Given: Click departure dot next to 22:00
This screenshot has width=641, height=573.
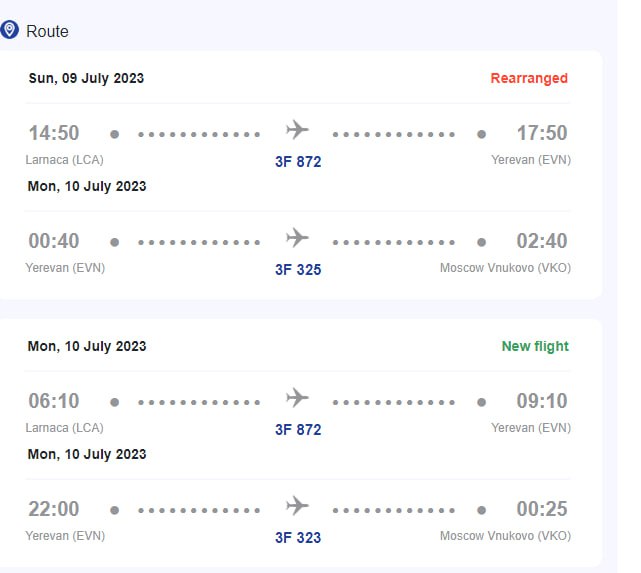Looking at the screenshot, I should click(115, 510).
